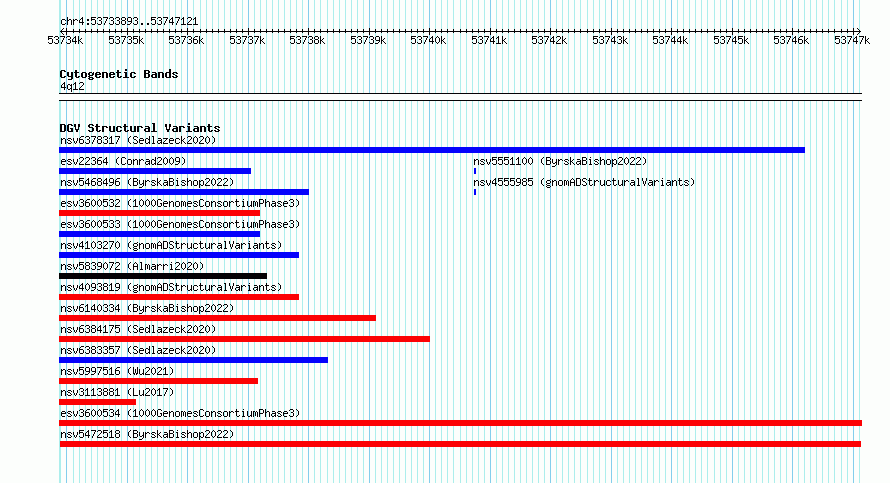This screenshot has width=890, height=483.
Task: Open nsv5839072 (Almarri2020) label
Action: pos(132,266)
